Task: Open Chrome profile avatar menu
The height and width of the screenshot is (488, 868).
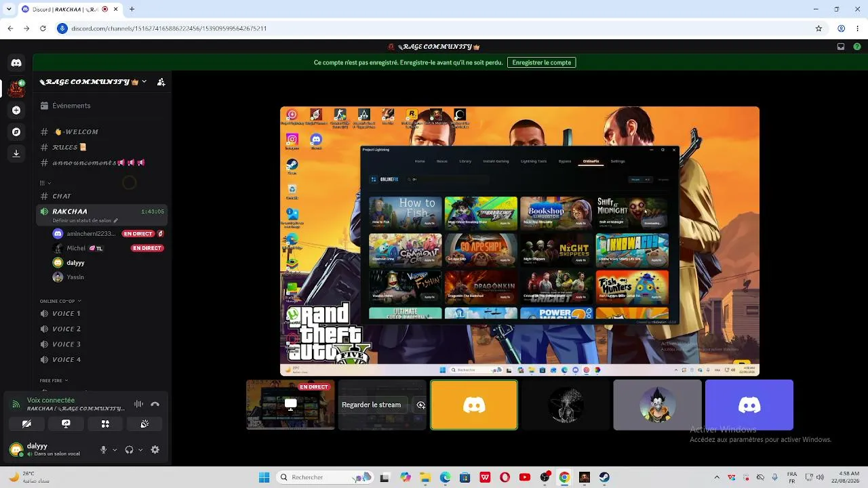Action: (841, 28)
